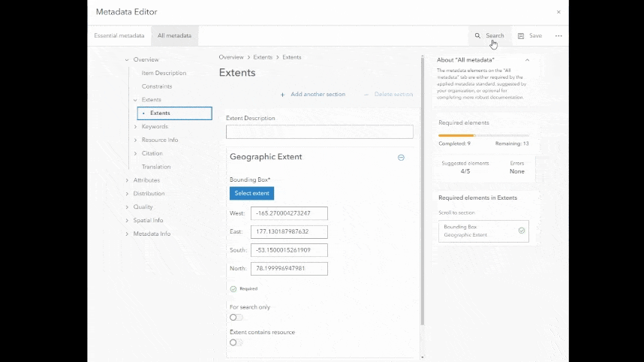
Task: Click the plus icon for Add another section
Action: 283,95
